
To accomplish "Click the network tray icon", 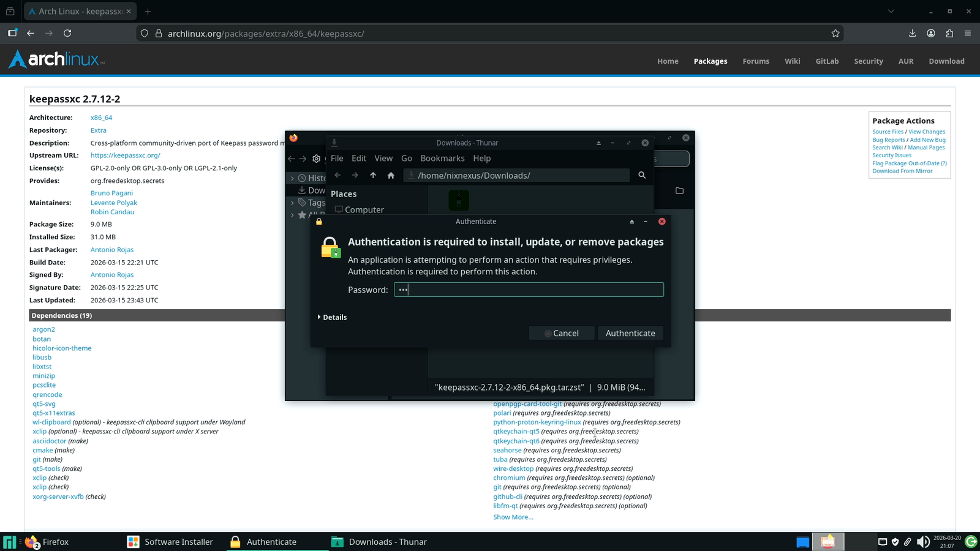I will pyautogui.click(x=883, y=542).
